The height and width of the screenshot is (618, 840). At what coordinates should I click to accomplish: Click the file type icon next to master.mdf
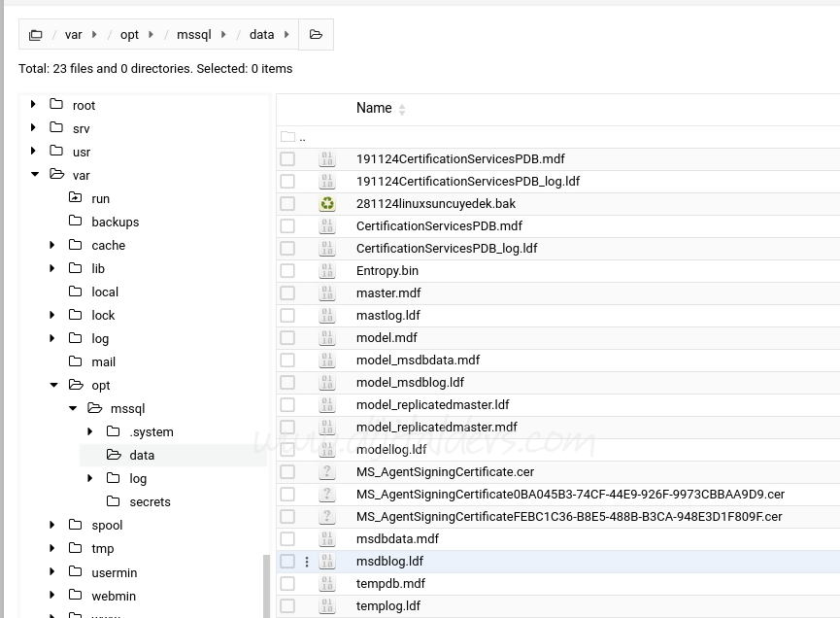[327, 292]
